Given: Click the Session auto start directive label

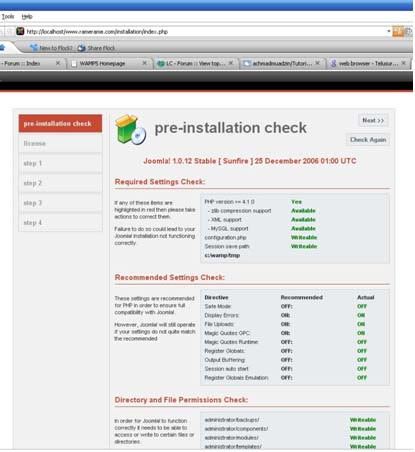Looking at the screenshot, I should click(226, 369).
